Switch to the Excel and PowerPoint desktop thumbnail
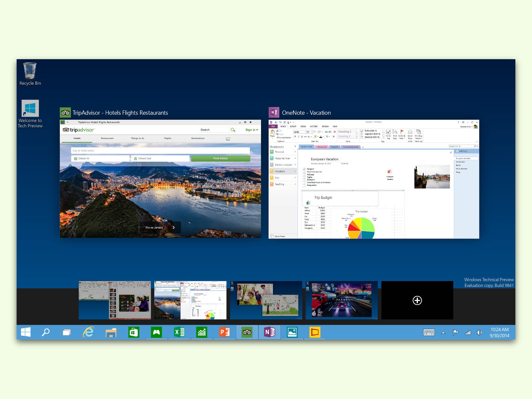This screenshot has height=399, width=532. [x=115, y=300]
